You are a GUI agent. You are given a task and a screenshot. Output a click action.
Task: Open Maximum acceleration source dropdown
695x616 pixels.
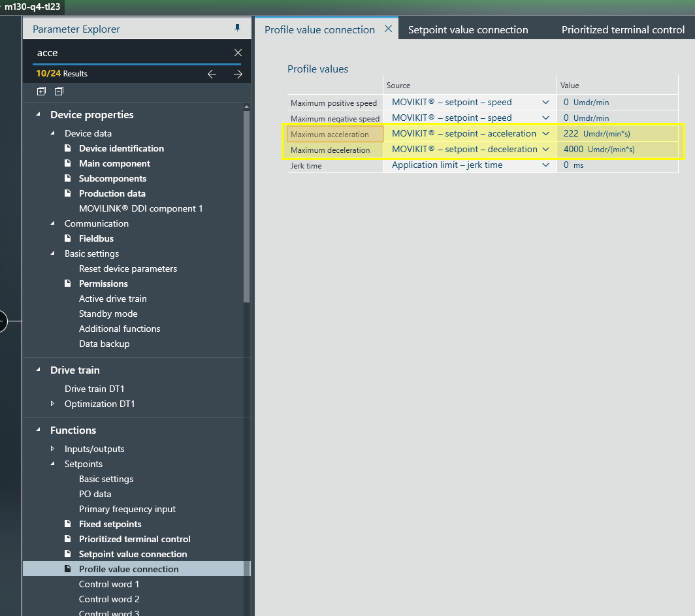545,134
